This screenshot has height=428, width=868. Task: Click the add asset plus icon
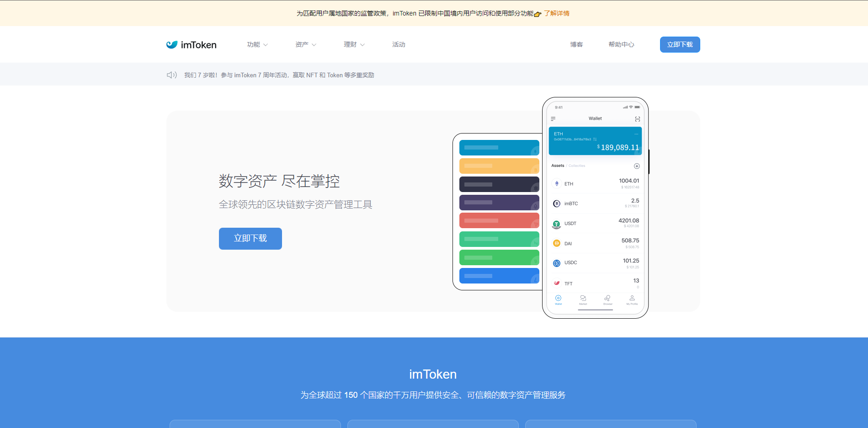click(x=637, y=166)
